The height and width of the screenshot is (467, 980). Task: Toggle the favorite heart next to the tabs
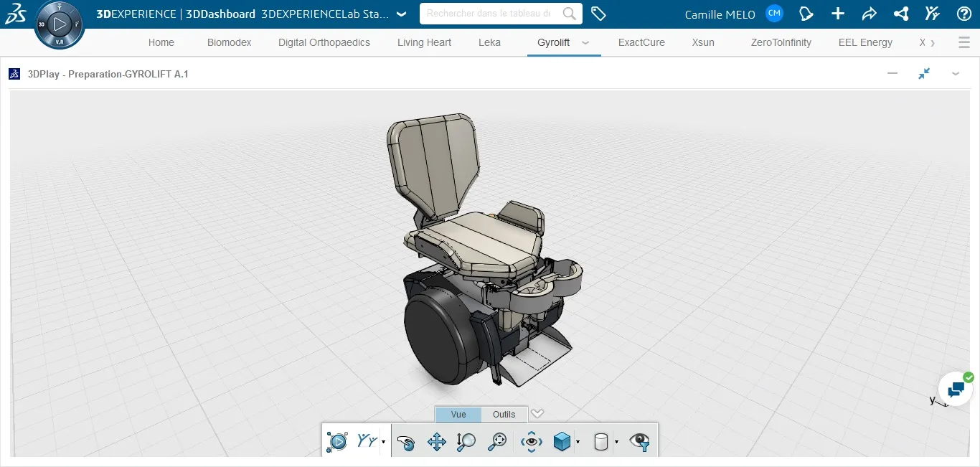click(x=537, y=414)
